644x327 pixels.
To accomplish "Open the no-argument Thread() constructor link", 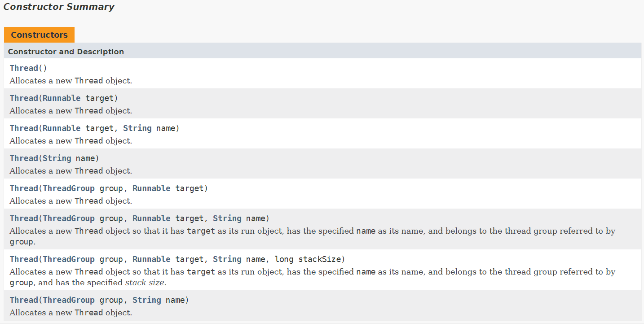I will 24,68.
